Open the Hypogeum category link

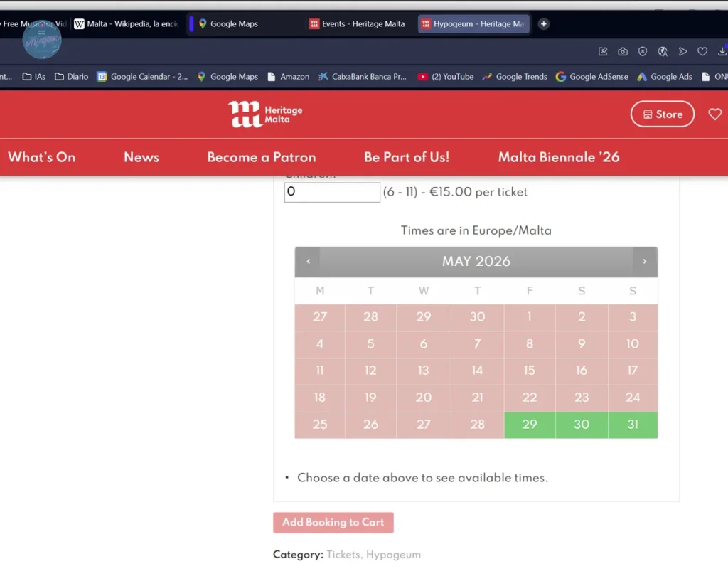tap(393, 555)
